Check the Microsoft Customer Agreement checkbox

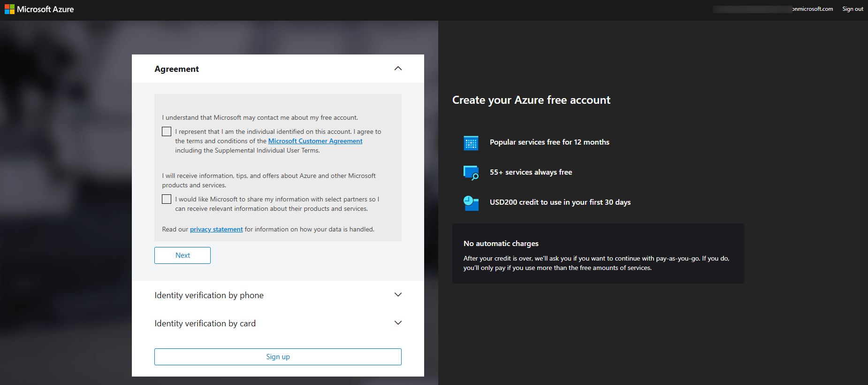pos(167,131)
